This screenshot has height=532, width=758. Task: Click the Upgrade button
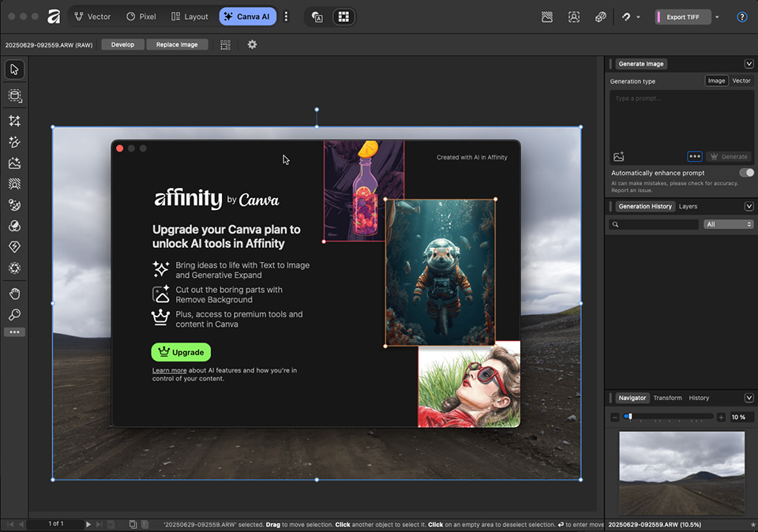coord(180,352)
